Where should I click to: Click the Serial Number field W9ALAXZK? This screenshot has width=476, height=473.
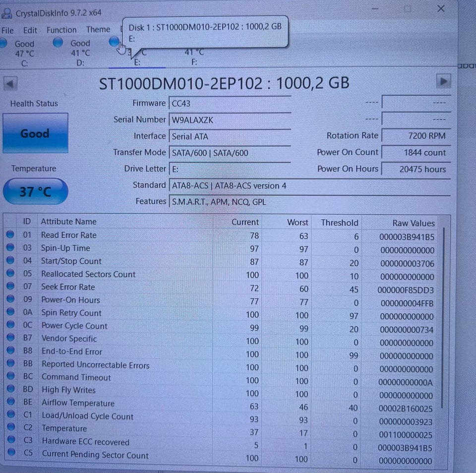click(x=230, y=120)
